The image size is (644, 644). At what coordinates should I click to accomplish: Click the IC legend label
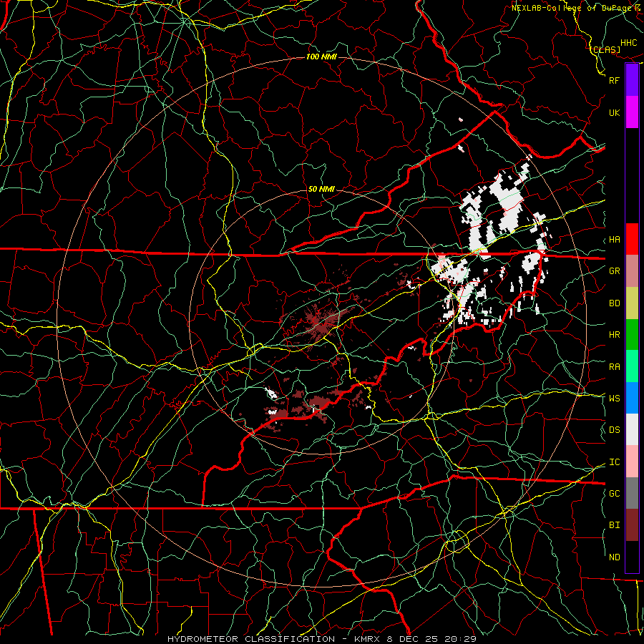[x=614, y=462]
